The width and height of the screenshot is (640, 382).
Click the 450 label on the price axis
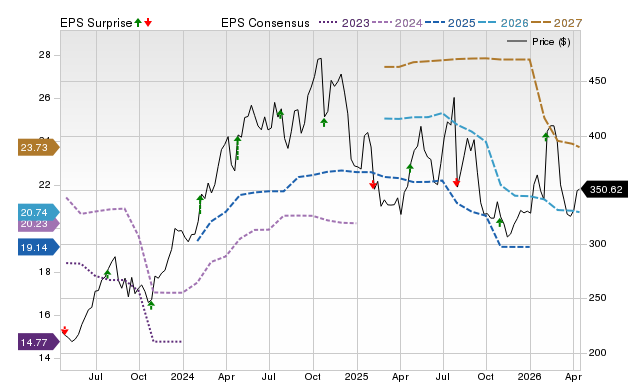click(x=597, y=81)
